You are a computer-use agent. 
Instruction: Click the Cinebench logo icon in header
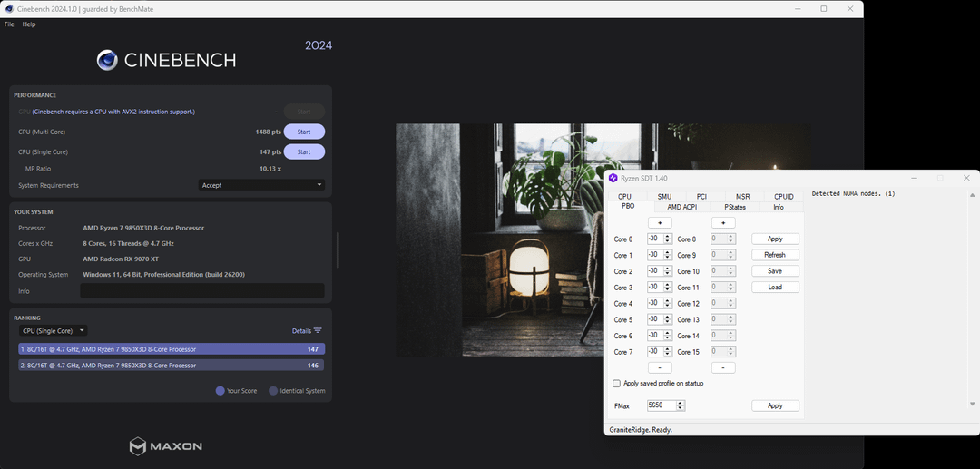click(107, 61)
